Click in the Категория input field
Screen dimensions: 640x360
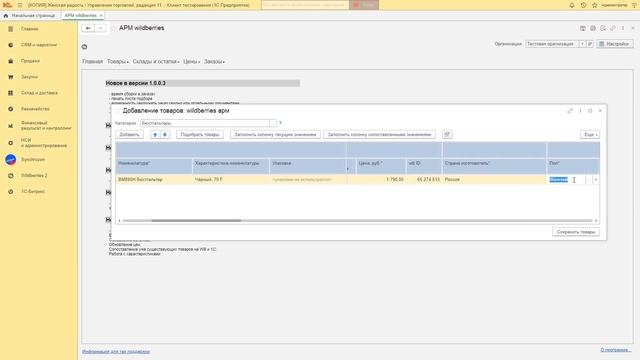click(204, 123)
